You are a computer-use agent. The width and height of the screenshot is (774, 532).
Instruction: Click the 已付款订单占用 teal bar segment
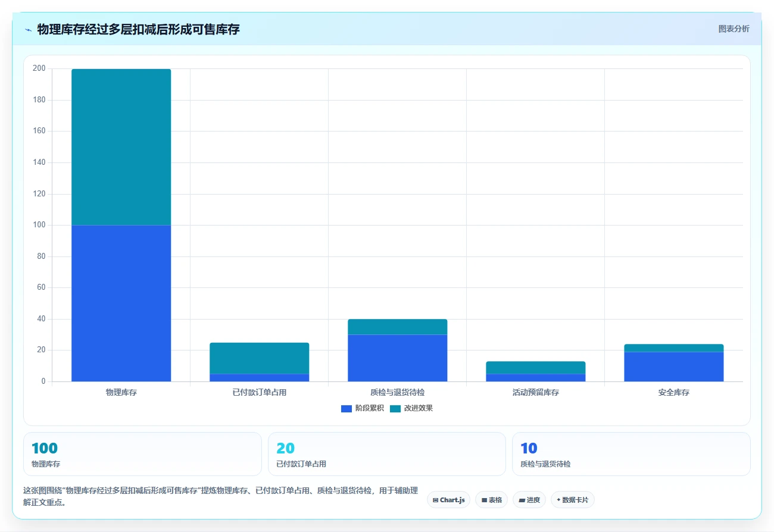259,358
